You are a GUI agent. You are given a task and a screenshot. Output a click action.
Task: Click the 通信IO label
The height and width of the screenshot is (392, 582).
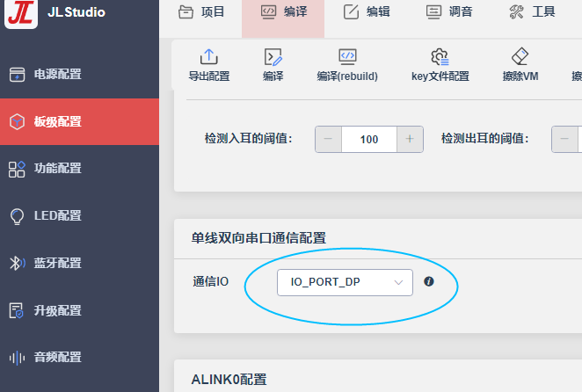[210, 282]
